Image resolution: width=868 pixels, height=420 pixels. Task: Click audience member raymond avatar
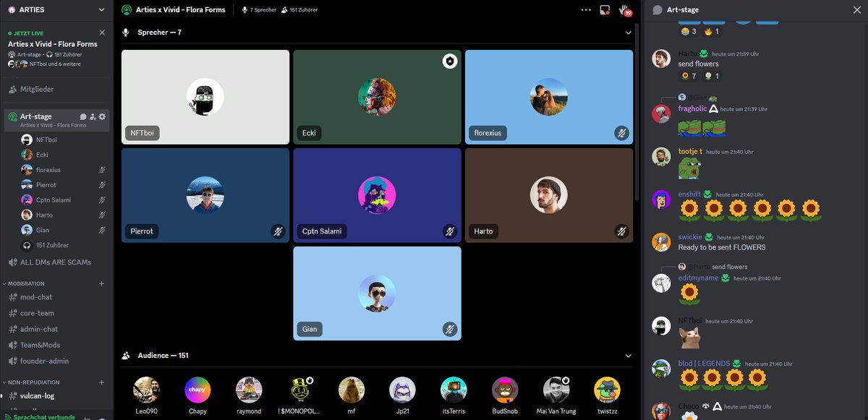pyautogui.click(x=249, y=390)
